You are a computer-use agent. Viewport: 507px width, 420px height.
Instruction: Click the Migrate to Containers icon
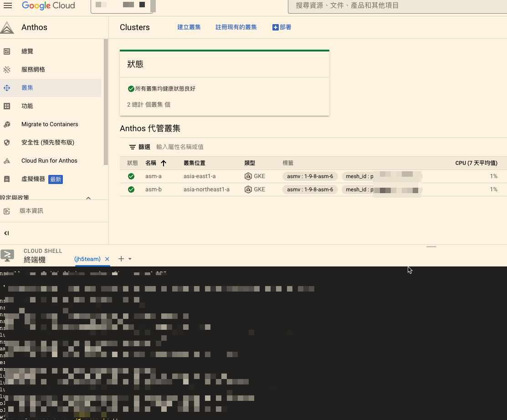click(7, 124)
